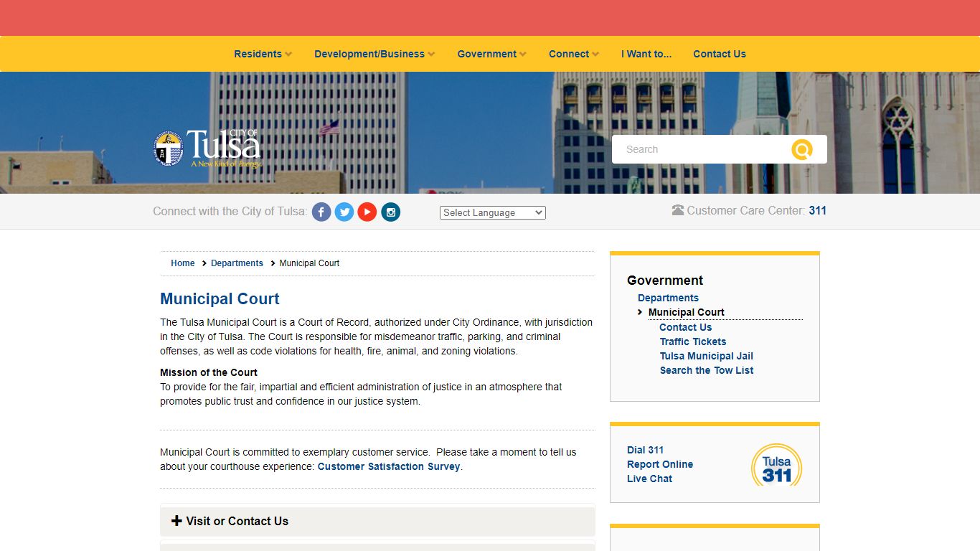This screenshot has height=551, width=980.
Task: Open the Twitter social icon
Action: tap(344, 212)
